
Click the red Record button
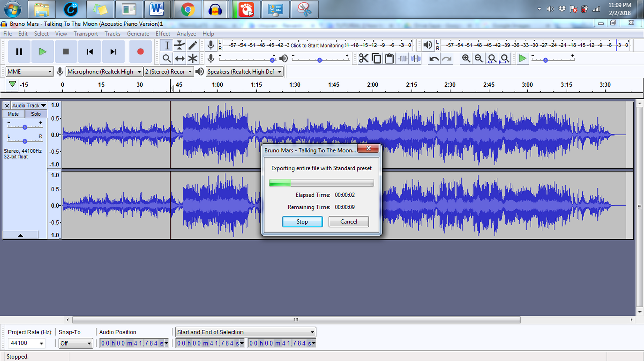140,51
